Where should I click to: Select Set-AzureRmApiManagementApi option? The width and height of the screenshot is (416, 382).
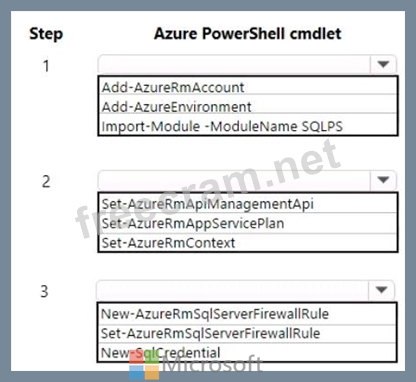[x=248, y=203]
